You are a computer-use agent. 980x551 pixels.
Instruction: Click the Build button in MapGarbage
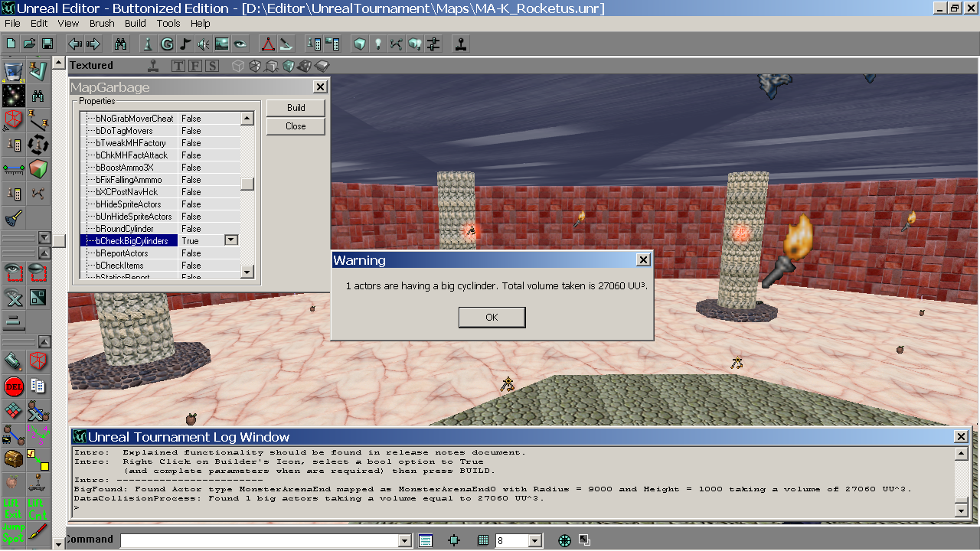pyautogui.click(x=296, y=108)
